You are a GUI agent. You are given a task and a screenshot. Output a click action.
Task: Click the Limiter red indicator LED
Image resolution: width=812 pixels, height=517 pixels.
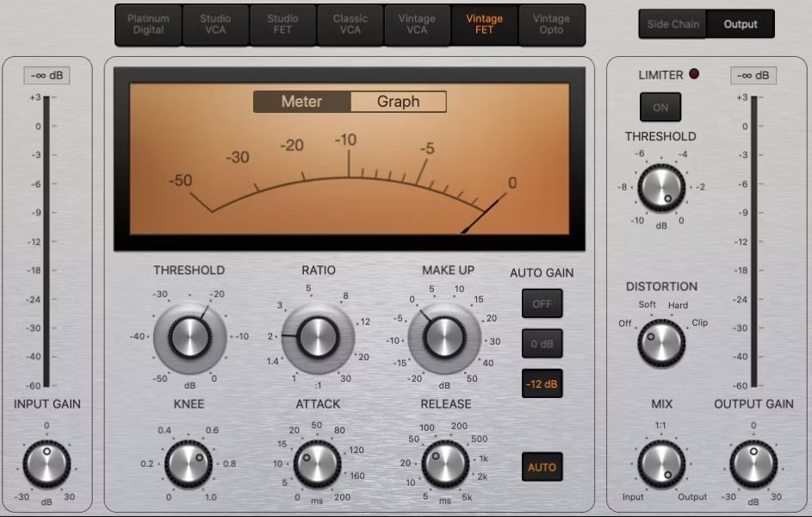pos(694,74)
